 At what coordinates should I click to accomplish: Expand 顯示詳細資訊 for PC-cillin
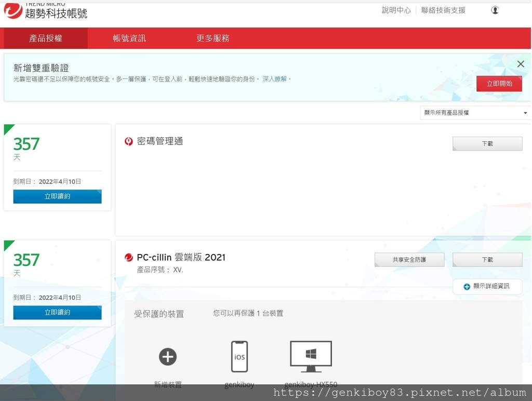click(487, 286)
